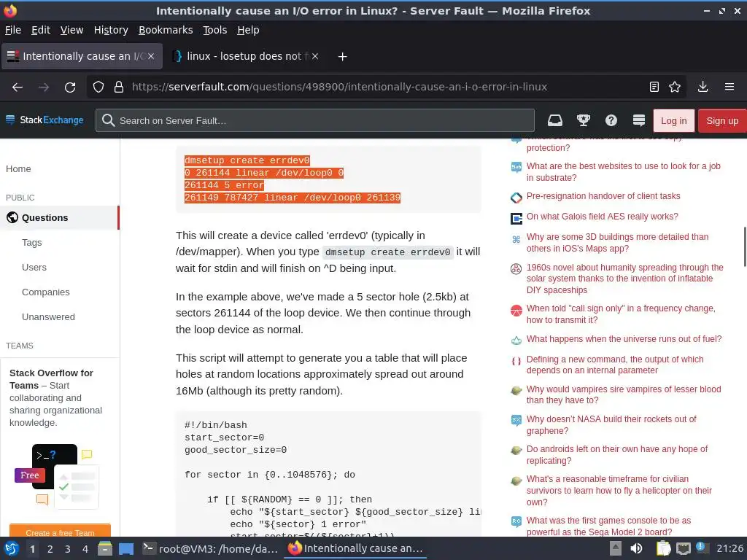The height and width of the screenshot is (560, 747).
Task: Open the Bookmarks menu
Action: click(x=166, y=30)
